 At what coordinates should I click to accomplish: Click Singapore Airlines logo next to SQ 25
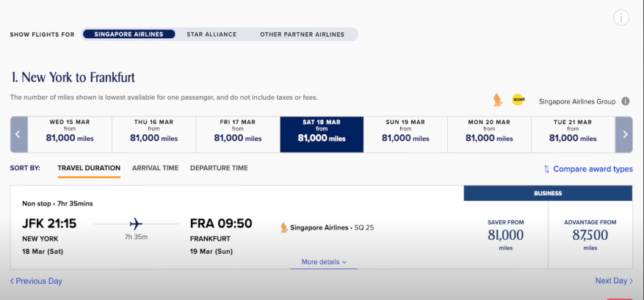pyautogui.click(x=283, y=227)
